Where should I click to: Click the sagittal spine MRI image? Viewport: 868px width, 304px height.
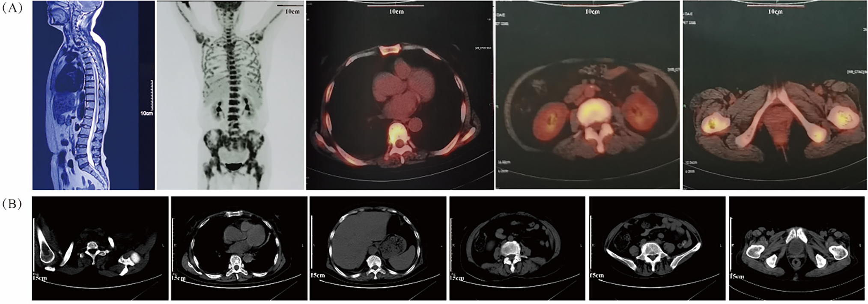tap(93, 95)
